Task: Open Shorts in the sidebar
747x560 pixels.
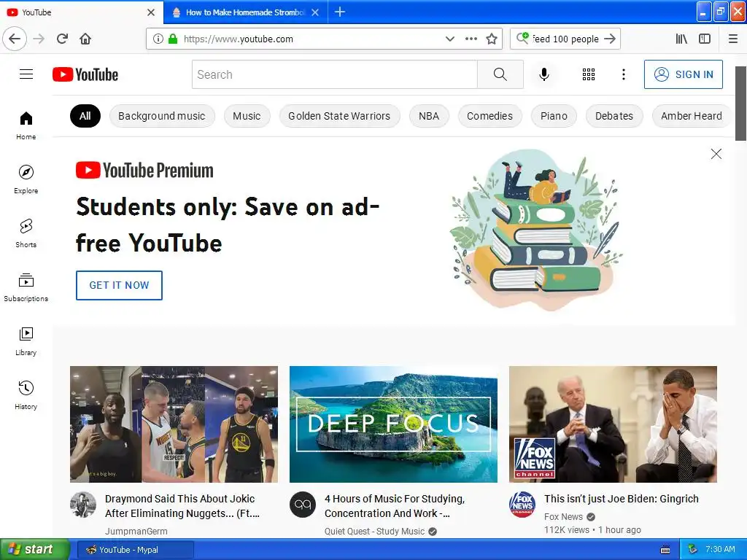Action: tap(26, 233)
